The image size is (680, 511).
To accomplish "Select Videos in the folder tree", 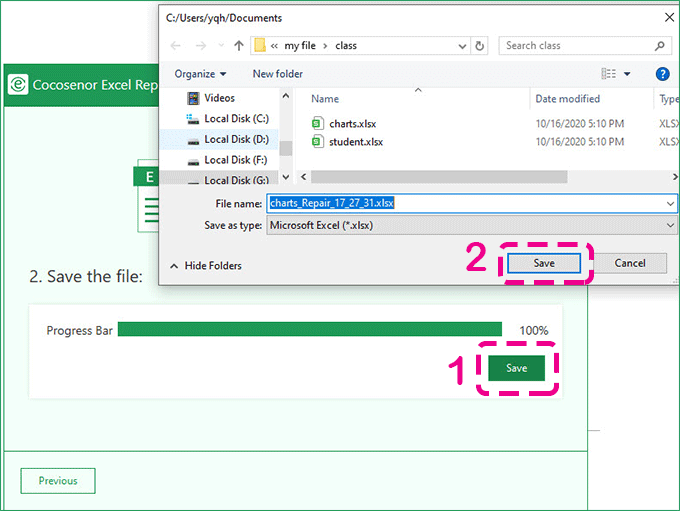I will (219, 98).
